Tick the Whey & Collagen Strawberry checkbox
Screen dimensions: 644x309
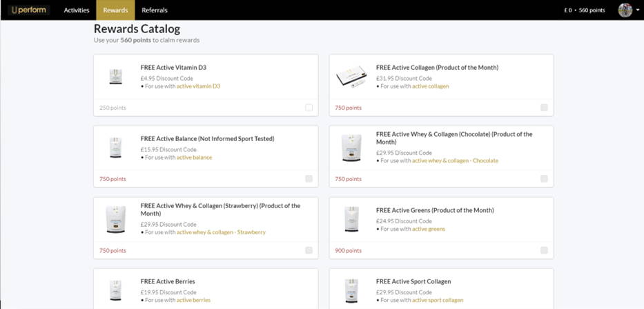(309, 250)
